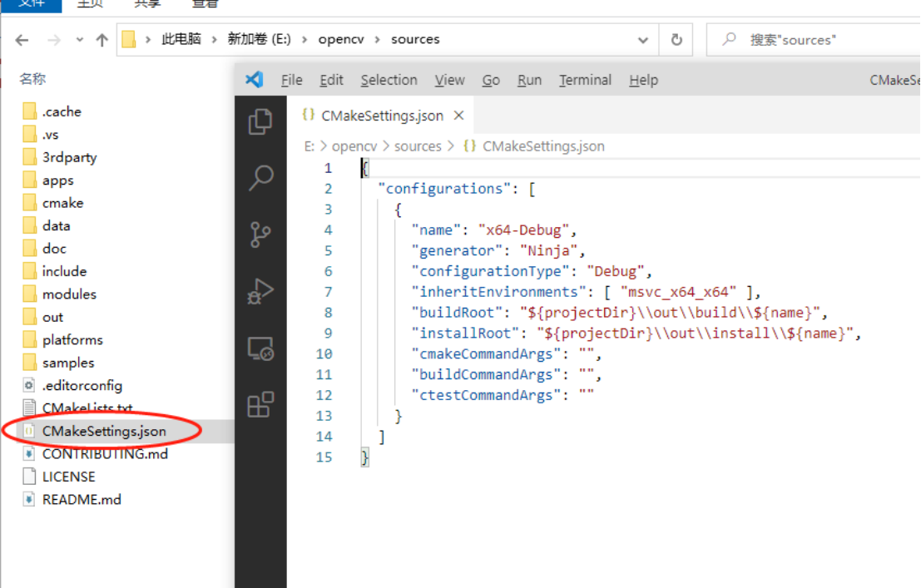
Task: Select the platforms folder
Action: [72, 340]
